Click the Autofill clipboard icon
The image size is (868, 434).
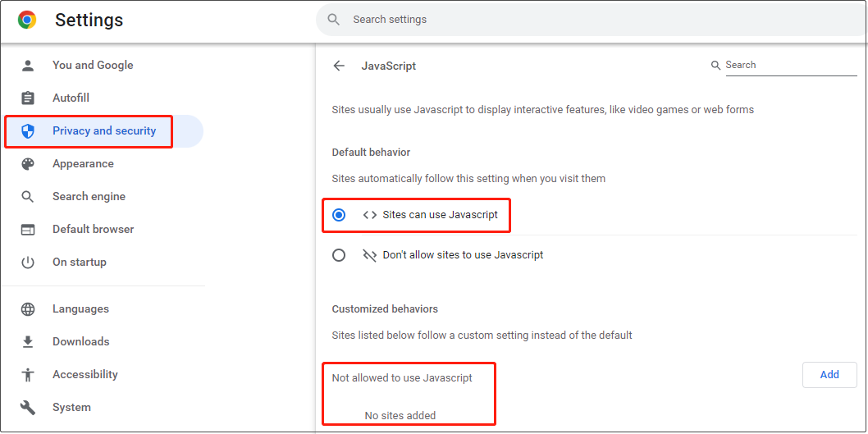pos(28,98)
